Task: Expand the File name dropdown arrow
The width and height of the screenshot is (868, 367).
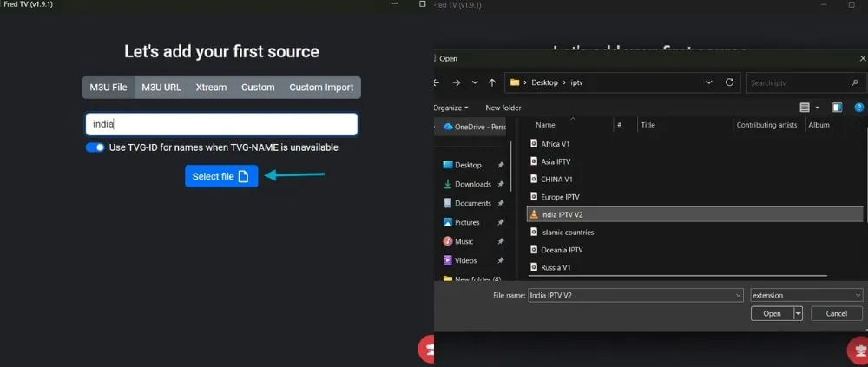Action: point(739,296)
